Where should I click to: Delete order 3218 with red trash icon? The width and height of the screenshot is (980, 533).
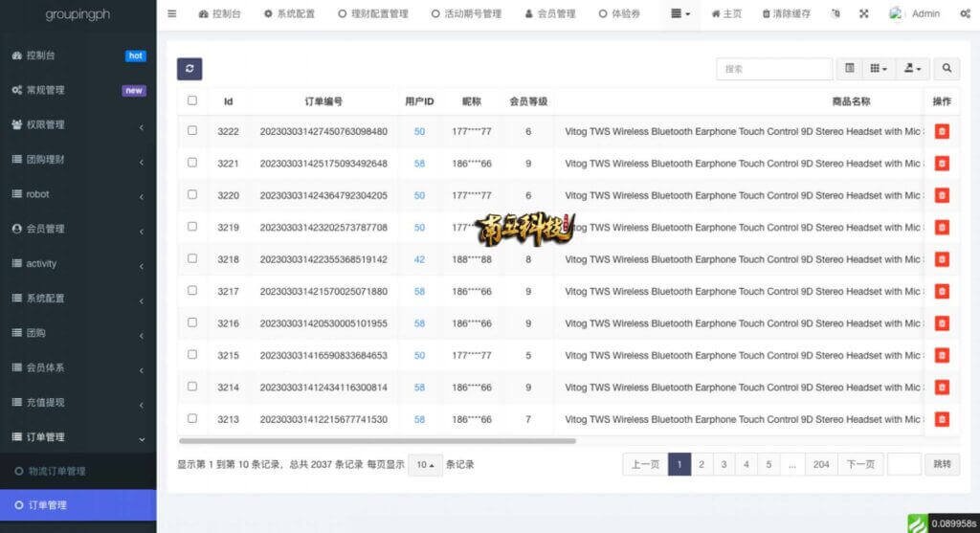click(942, 259)
